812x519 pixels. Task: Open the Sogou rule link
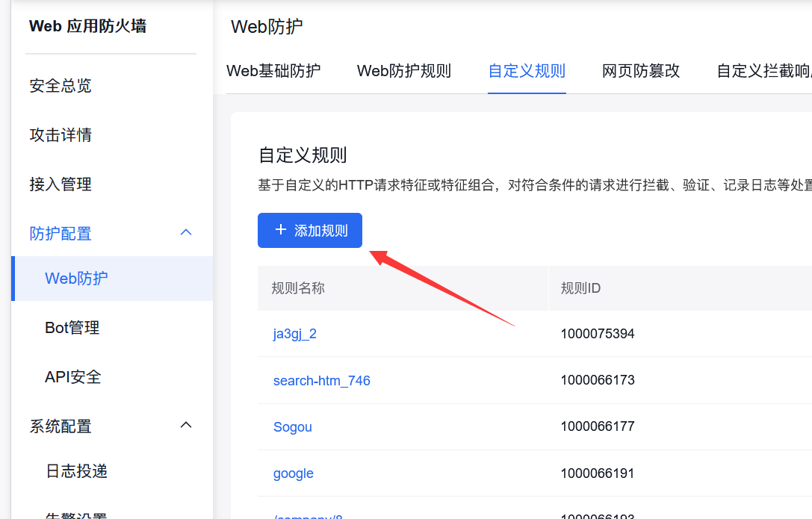[293, 427]
